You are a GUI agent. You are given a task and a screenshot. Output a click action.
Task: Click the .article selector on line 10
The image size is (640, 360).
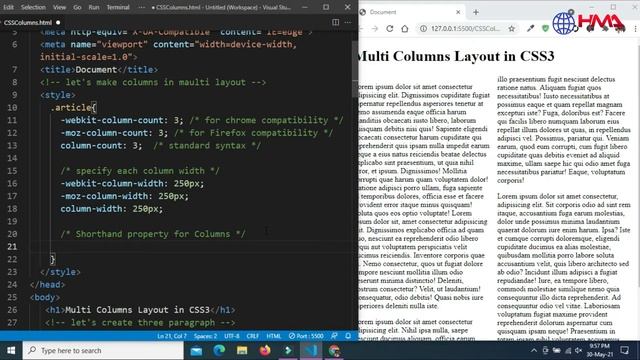point(71,108)
